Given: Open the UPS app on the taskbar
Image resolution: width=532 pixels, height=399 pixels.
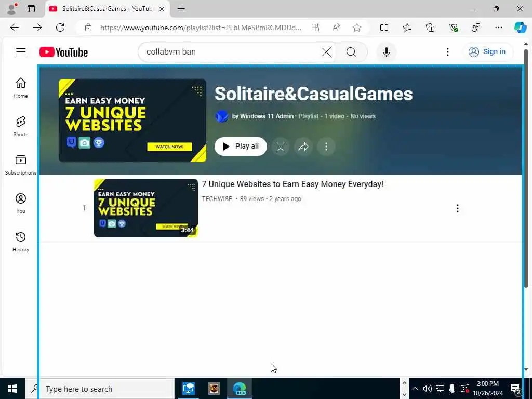Looking at the screenshot, I should pyautogui.click(x=214, y=389).
